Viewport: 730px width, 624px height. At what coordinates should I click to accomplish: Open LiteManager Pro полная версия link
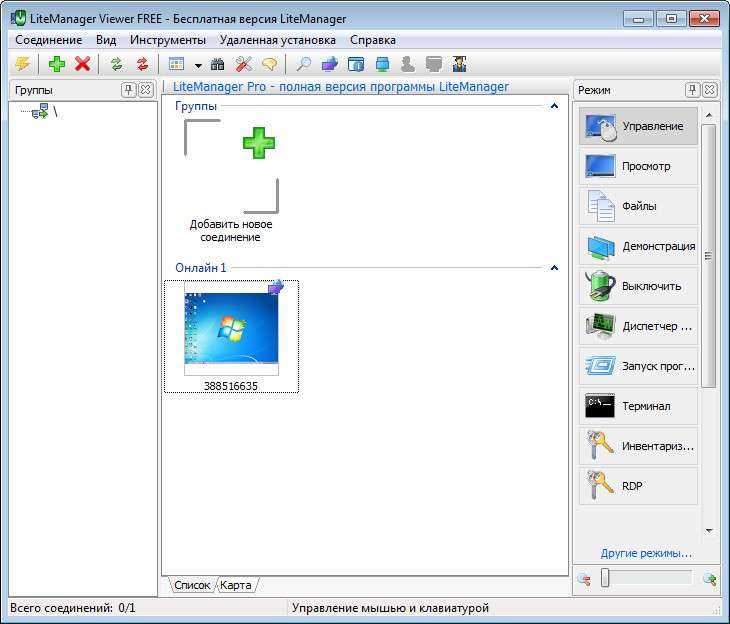(341, 87)
